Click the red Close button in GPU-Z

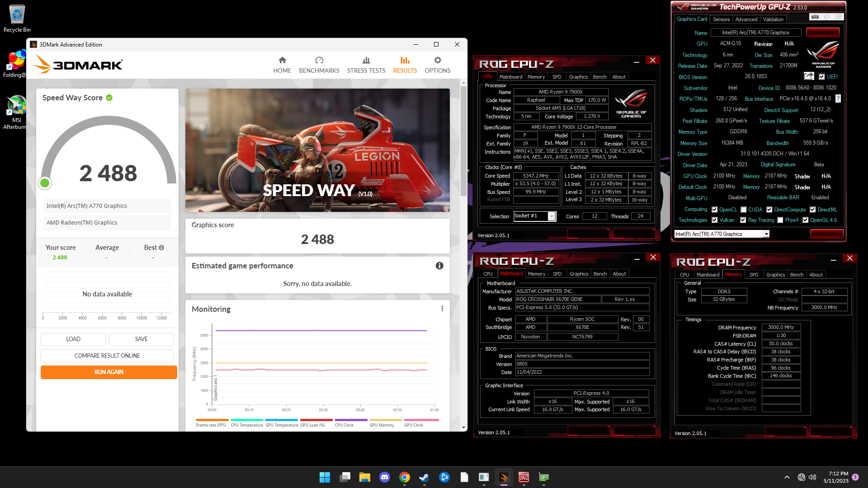coord(827,234)
